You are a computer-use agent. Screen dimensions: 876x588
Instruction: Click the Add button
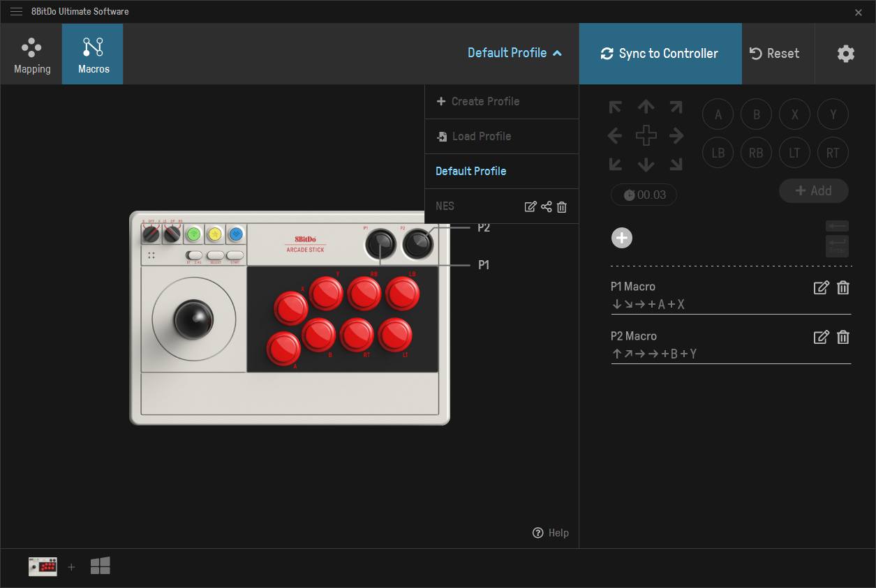pos(814,191)
